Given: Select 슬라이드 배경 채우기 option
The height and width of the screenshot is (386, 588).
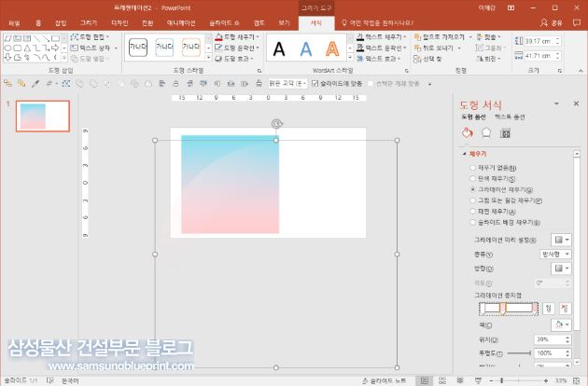Looking at the screenshot, I should pyautogui.click(x=505, y=222).
